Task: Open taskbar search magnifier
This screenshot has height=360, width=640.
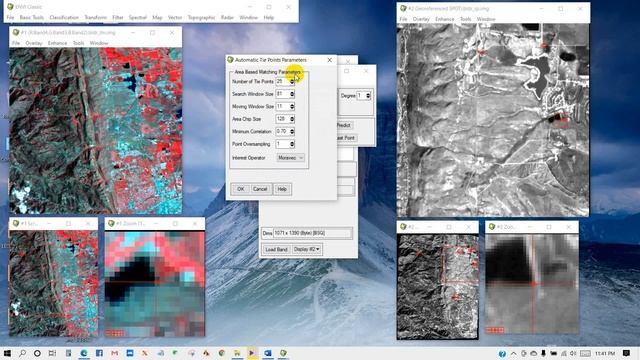Action: [22, 353]
